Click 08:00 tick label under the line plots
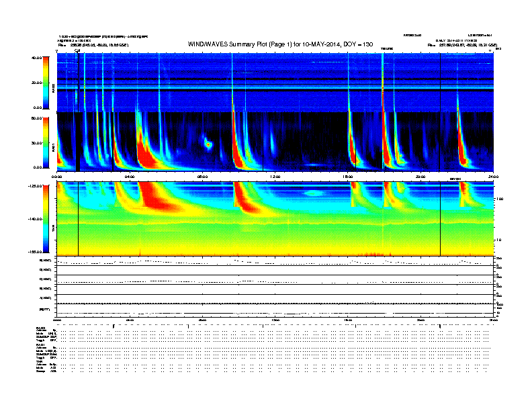Viewport: 532px width, 411px height. point(202,320)
